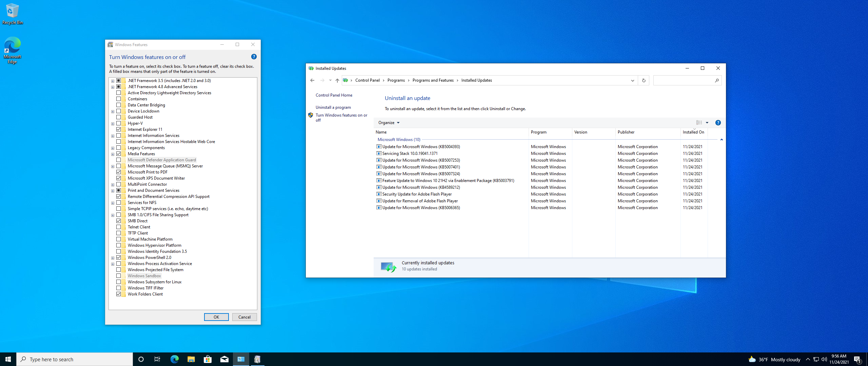Open the view options dropdown arrow
This screenshot has width=868, height=366.
(x=707, y=123)
